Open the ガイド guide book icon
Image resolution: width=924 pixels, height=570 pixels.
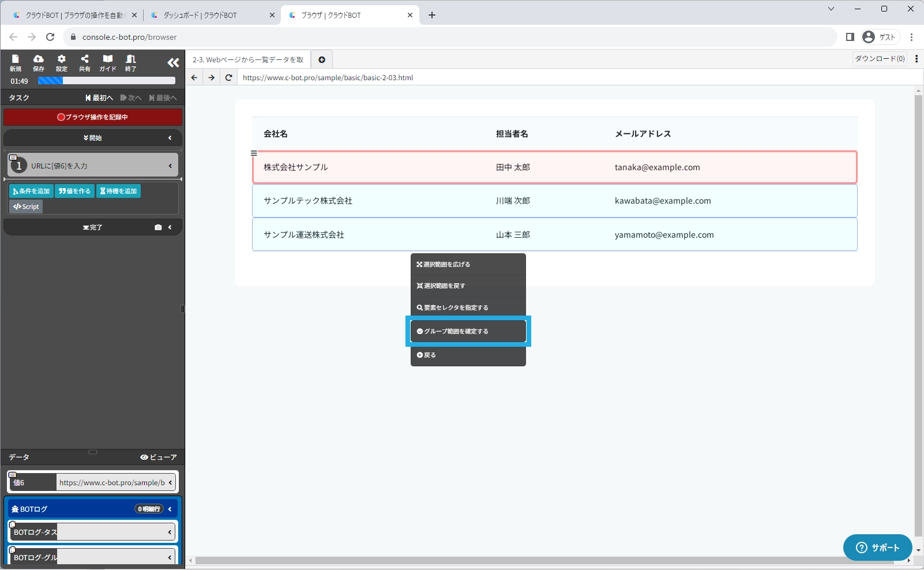point(108,62)
